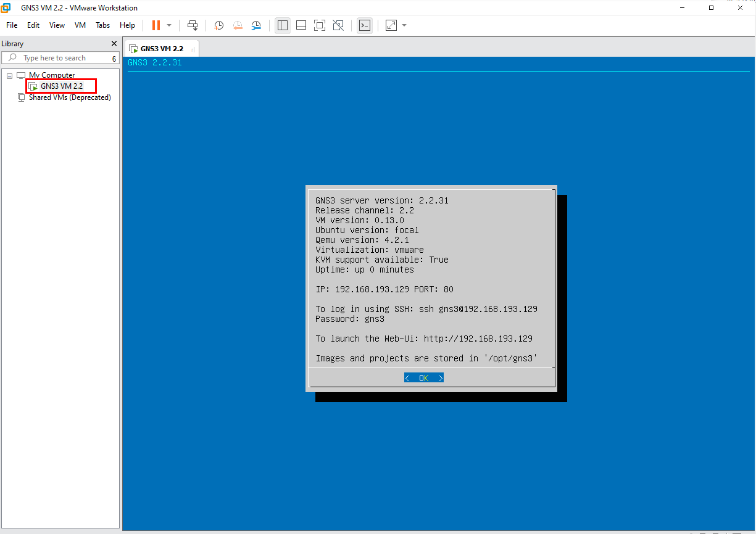Open the stretch options dropdown arrow
The height and width of the screenshot is (534, 756).
(404, 25)
